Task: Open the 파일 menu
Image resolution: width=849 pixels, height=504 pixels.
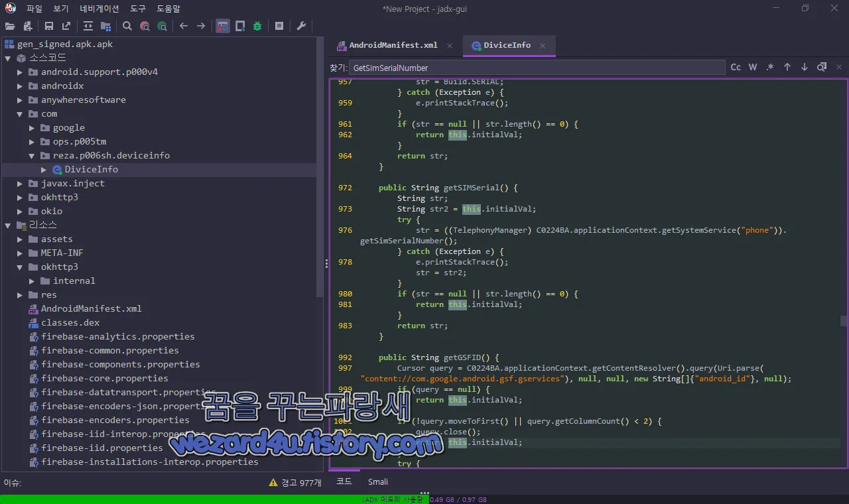Action: [34, 9]
